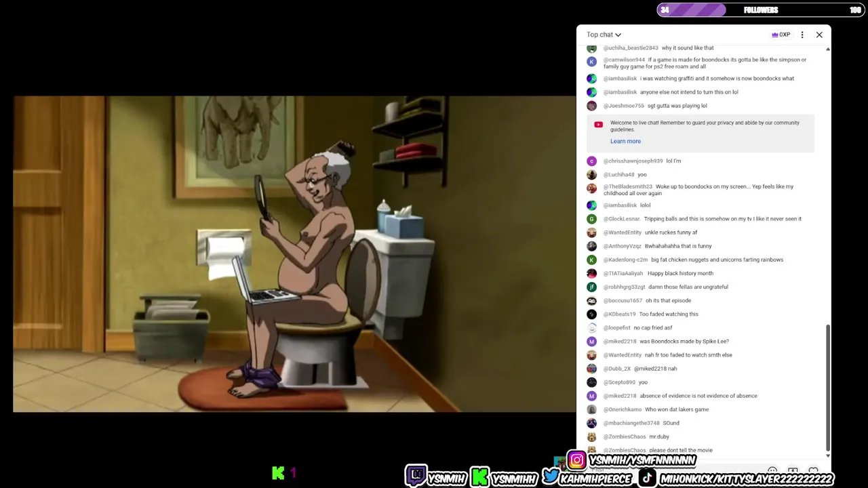868x488 pixels.
Task: Click YouTube logo in welcome notice
Action: point(598,125)
